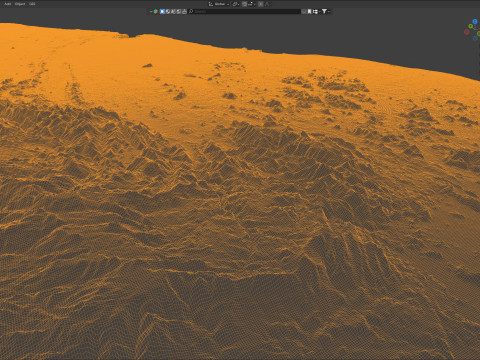Click the red X axis gizmo circle
Screen dimensions: 480x360
point(467,32)
